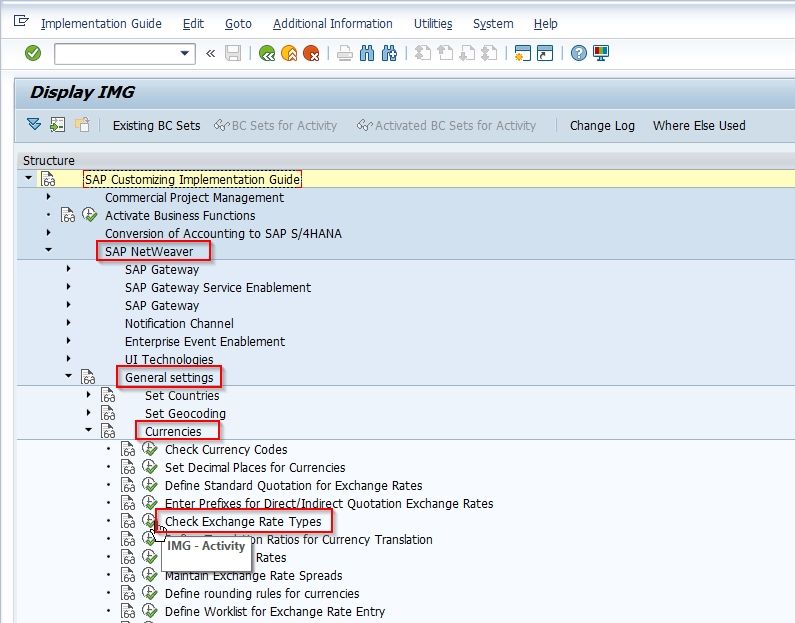The height and width of the screenshot is (623, 795).
Task: Click the Previous Page icon
Action: (445, 53)
